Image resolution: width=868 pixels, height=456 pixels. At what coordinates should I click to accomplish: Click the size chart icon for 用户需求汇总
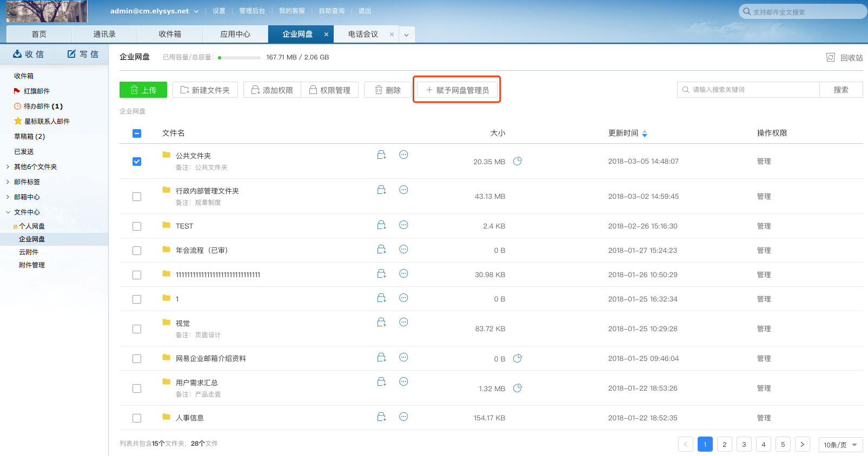517,388
